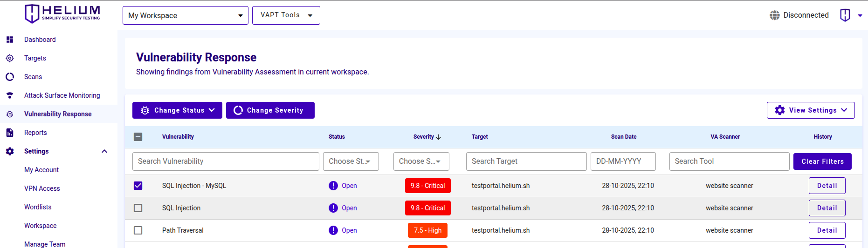
Task: Expand the VAPT Tools dropdown
Action: click(286, 15)
